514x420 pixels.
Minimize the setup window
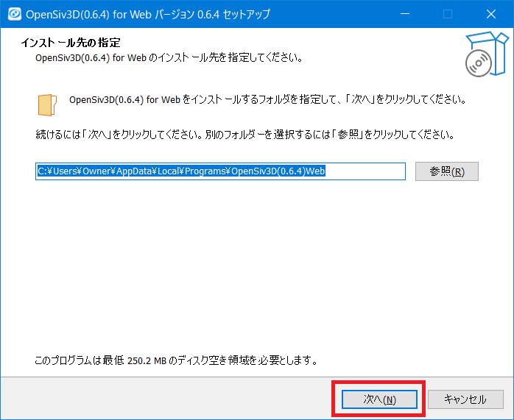(405, 14)
